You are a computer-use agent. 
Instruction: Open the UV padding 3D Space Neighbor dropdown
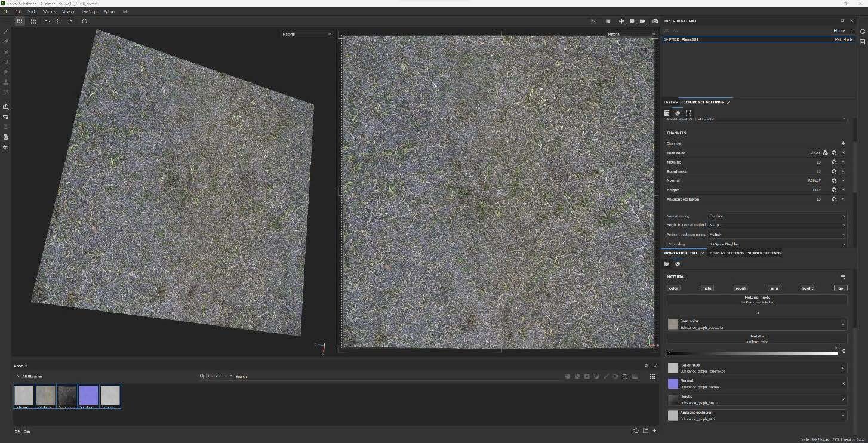pos(776,244)
